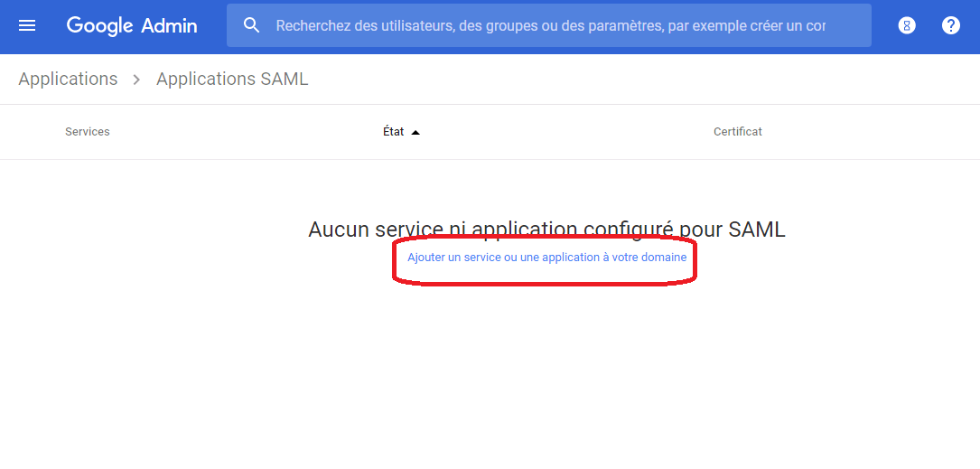Click the Aucun service ni application heading
Viewport: 980px width, 469px height.
tap(546, 230)
